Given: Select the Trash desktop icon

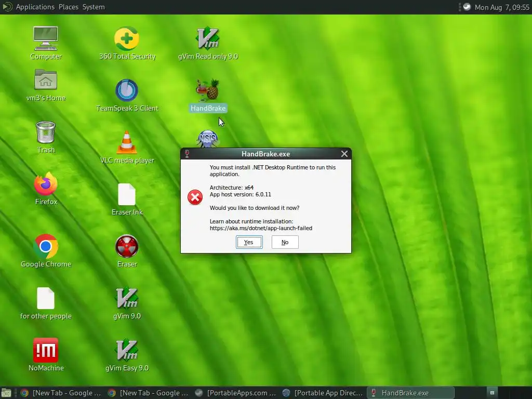Looking at the screenshot, I should (46, 132).
